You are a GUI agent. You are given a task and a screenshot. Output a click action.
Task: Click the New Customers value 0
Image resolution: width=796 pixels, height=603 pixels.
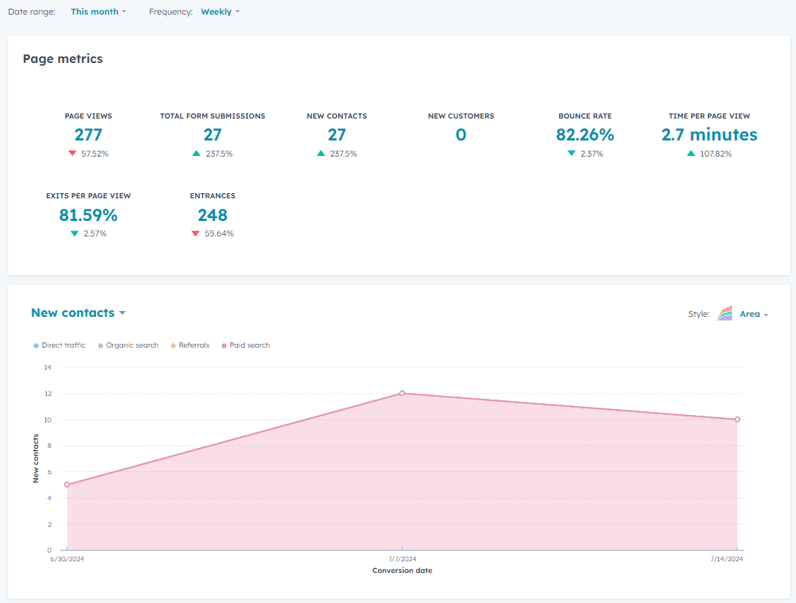(461, 135)
